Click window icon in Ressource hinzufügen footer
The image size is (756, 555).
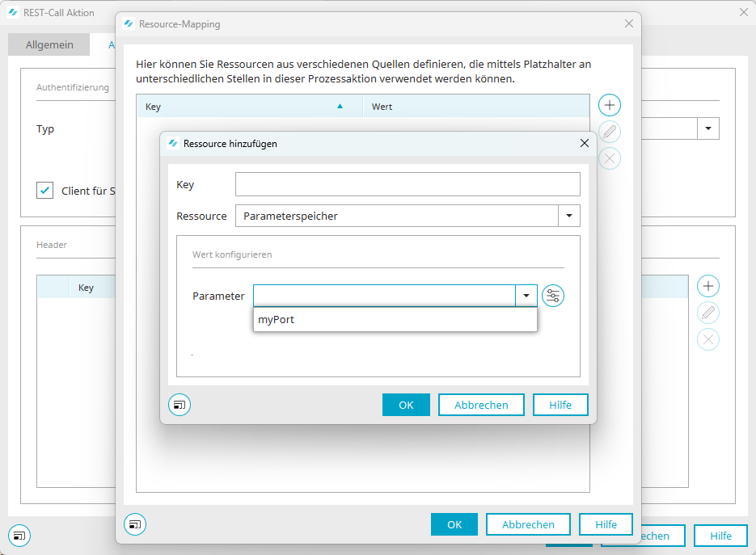(179, 405)
